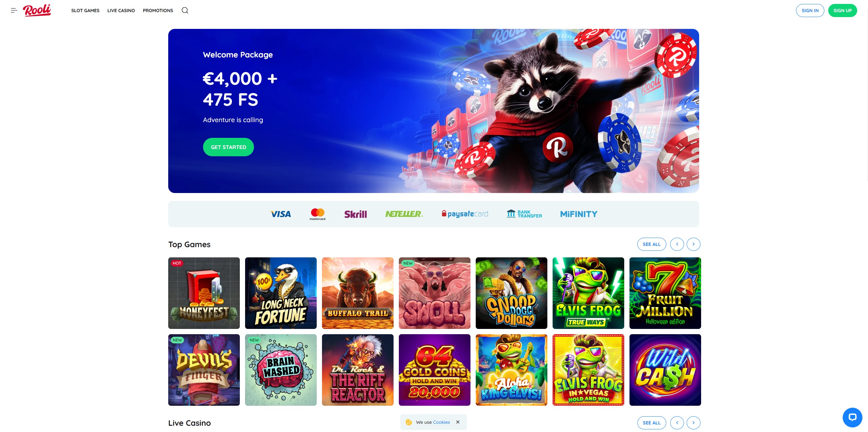Launch the Moneyfest game thumbnail
868x432 pixels.
click(204, 293)
